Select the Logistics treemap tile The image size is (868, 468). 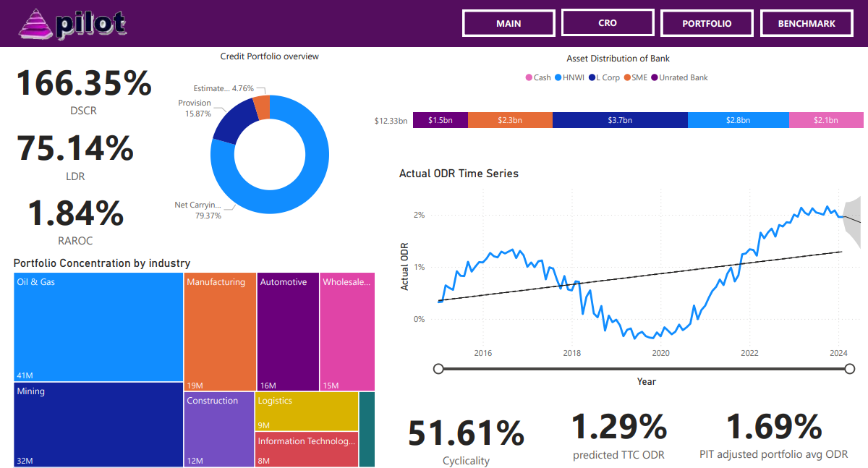coord(306,411)
